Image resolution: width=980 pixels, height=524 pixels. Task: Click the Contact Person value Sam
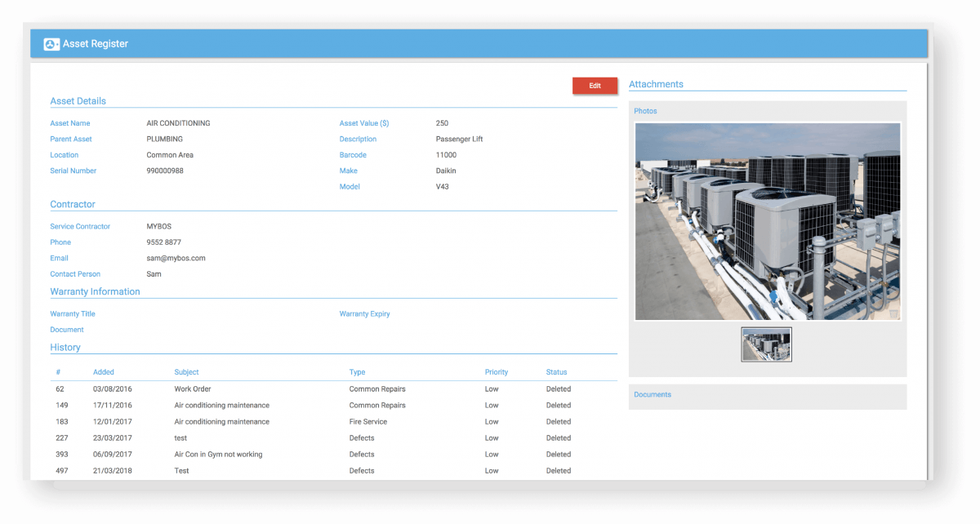[x=154, y=274]
